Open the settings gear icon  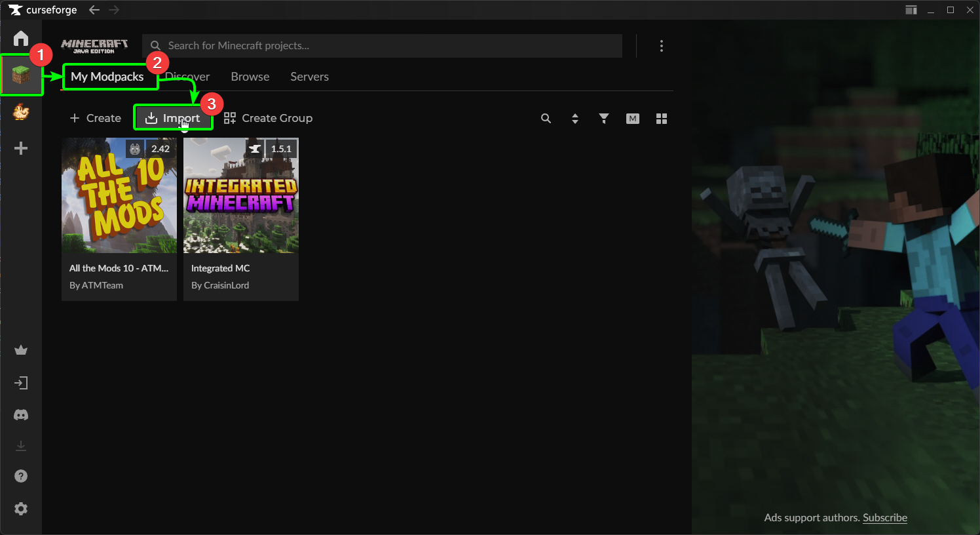(x=21, y=509)
